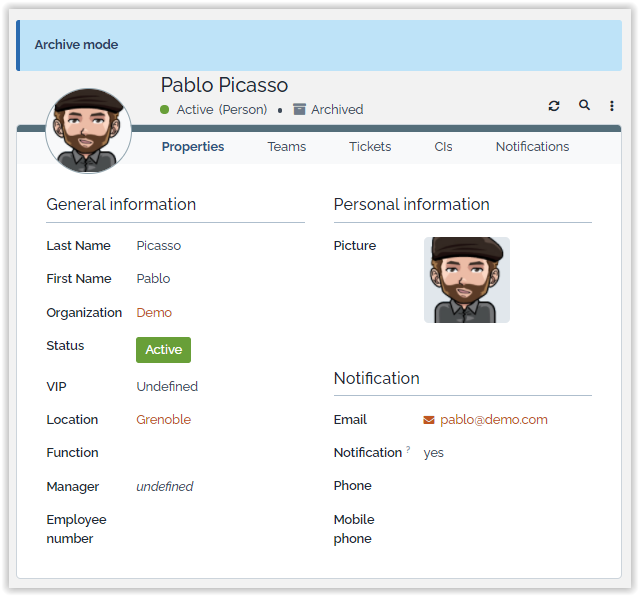639x596 pixels.
Task: Open the Tickets tab
Action: tap(370, 146)
